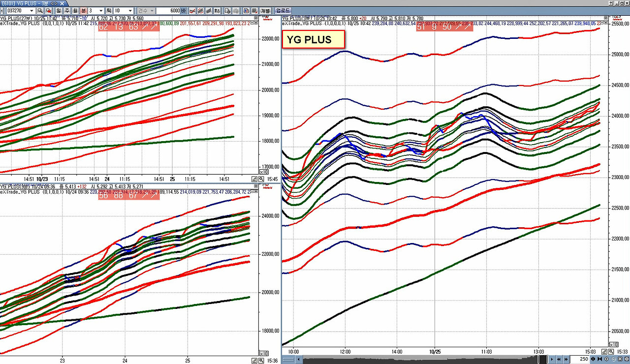Image resolution: width=630 pixels, height=364 pixels.
Task: Click the pencil edit icon under right chart
Action: click(604, 352)
